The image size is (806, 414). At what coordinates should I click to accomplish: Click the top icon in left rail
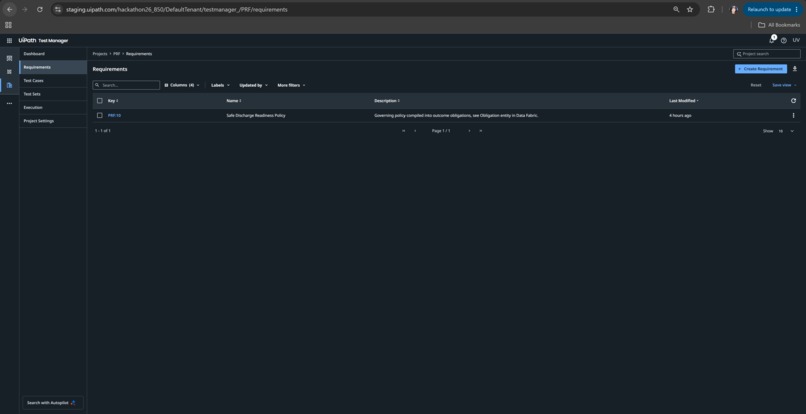coord(9,58)
